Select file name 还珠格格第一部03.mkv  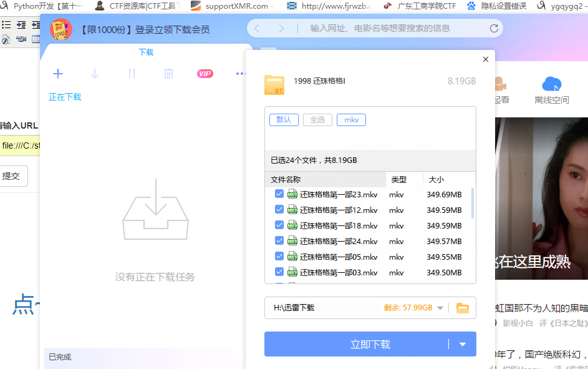[339, 272]
